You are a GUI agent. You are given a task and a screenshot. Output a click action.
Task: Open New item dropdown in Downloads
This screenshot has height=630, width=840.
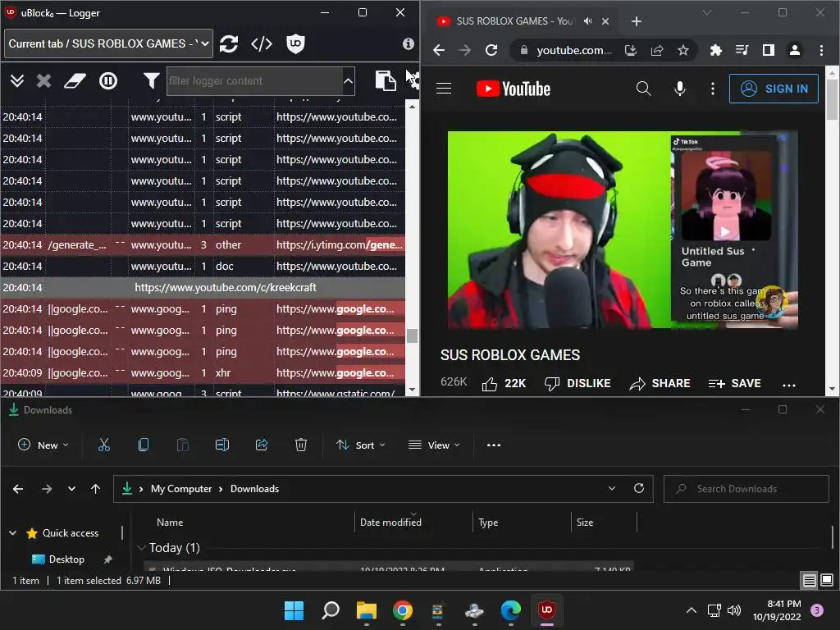pos(43,445)
